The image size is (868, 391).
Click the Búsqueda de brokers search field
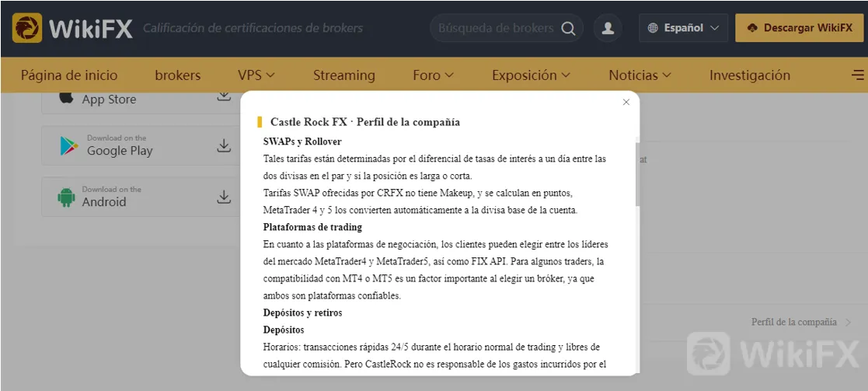click(x=496, y=28)
